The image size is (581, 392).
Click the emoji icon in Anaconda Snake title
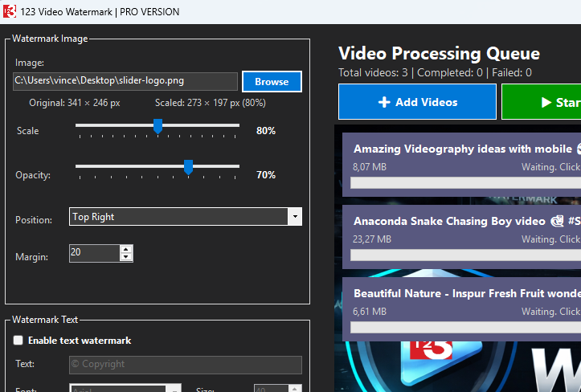(x=556, y=221)
